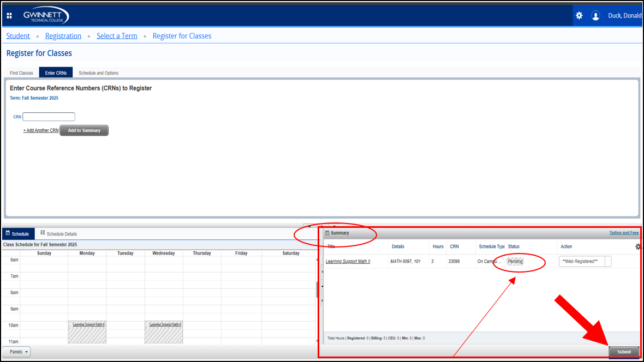Select the Schedule and Options tab
This screenshot has width=644, height=362.
98,73
